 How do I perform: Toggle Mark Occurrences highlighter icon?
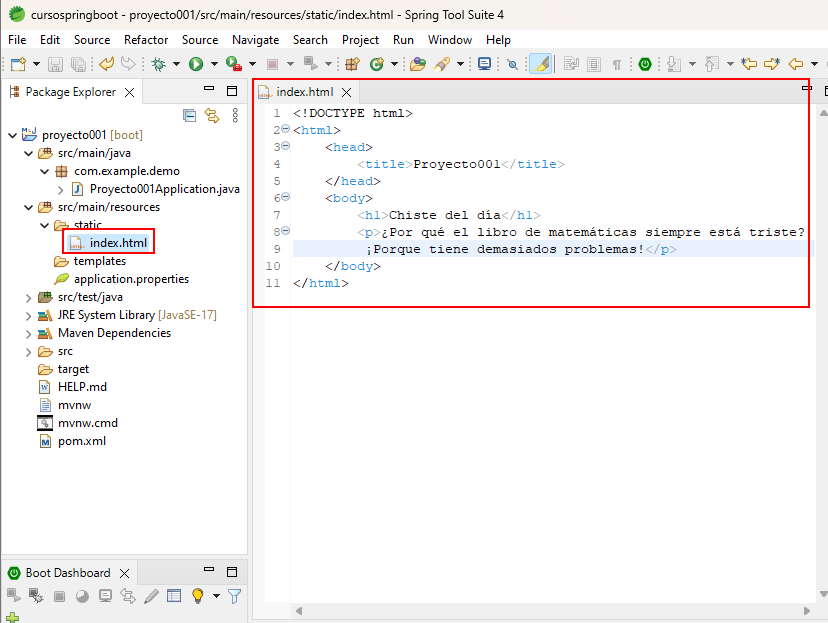click(540, 64)
